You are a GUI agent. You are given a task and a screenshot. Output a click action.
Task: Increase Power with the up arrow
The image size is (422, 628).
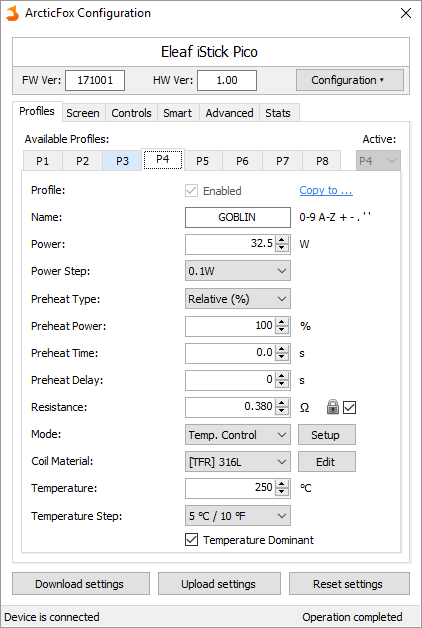pyautogui.click(x=282, y=240)
